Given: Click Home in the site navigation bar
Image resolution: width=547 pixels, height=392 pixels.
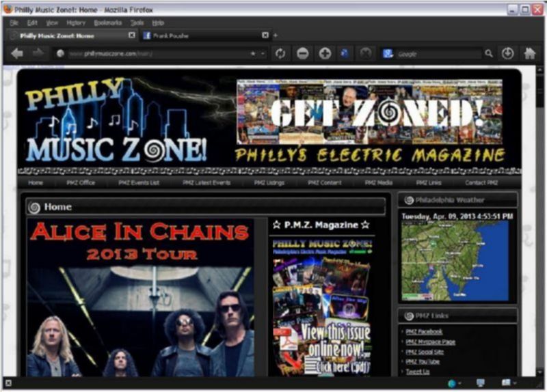Looking at the screenshot, I should [36, 182].
